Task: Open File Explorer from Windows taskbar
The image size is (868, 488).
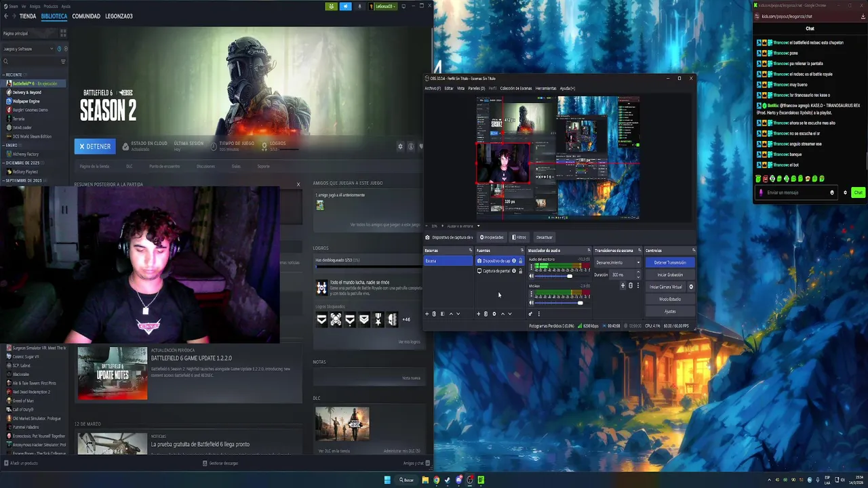Action: tap(425, 480)
